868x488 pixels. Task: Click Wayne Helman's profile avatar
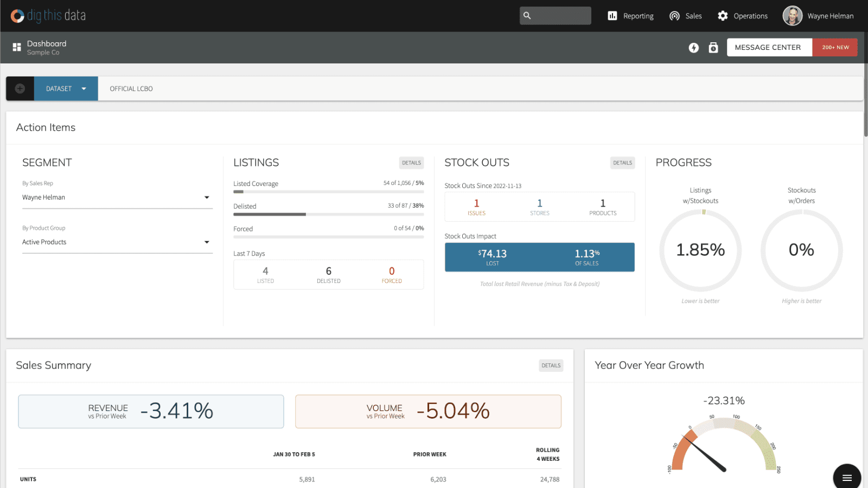point(792,16)
